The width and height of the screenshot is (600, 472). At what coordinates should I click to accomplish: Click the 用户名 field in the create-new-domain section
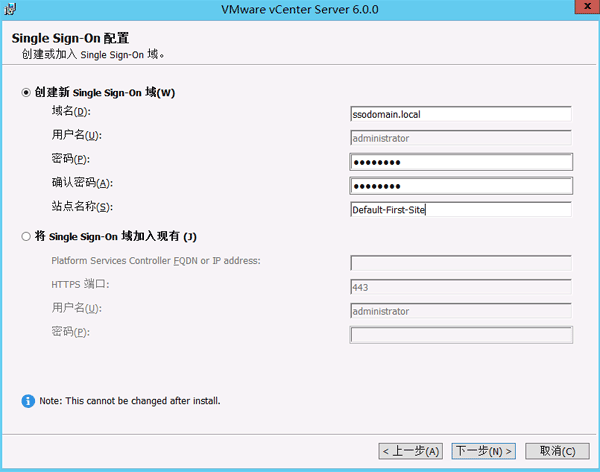point(460,138)
